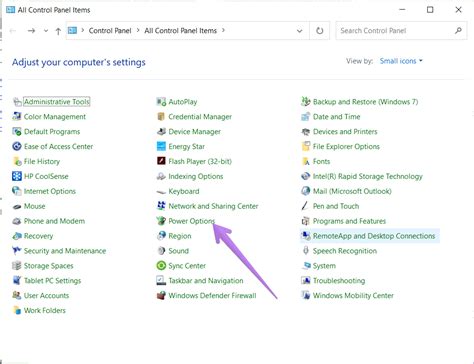Click the Ease of Access Center icon
Image resolution: width=474 pixels, height=364 pixels.
[x=17, y=146]
